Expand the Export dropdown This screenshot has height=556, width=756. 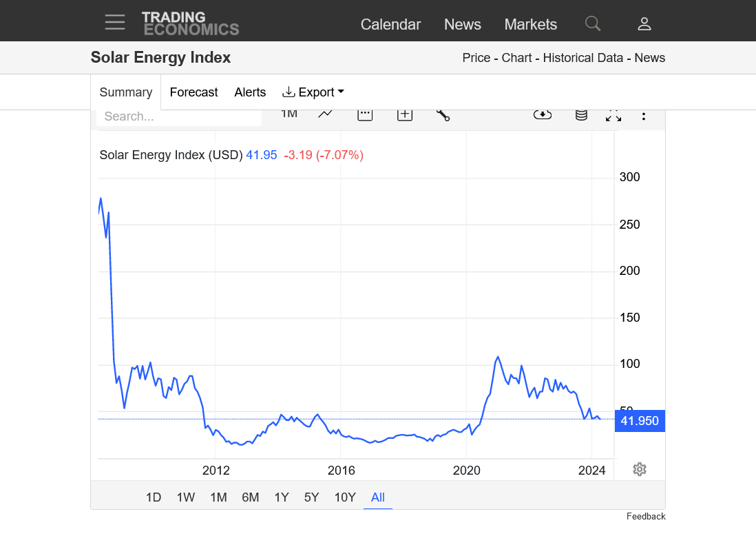click(x=313, y=92)
